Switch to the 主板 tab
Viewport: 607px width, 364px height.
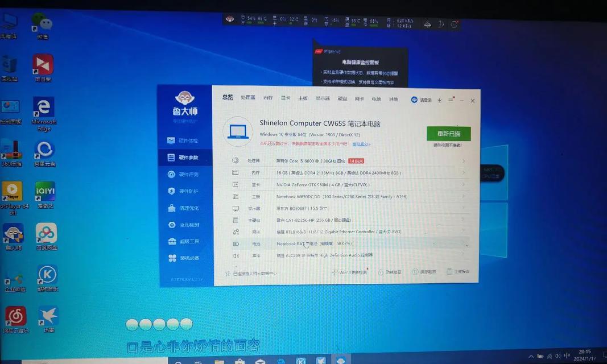tap(303, 98)
